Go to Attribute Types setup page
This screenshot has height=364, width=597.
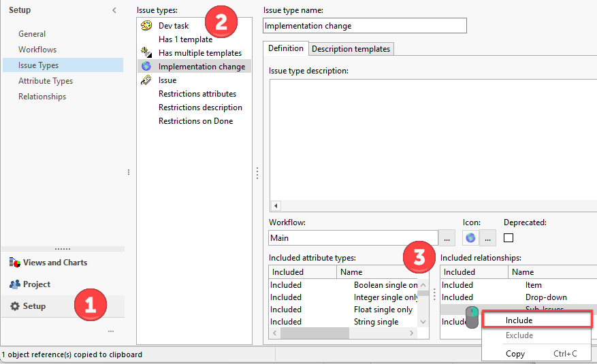(46, 81)
